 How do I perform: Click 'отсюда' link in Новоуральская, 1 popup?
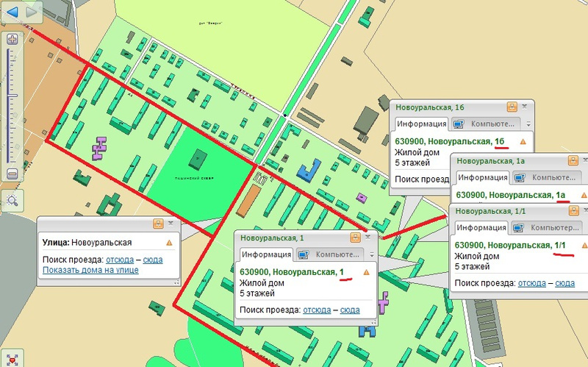click(x=317, y=310)
